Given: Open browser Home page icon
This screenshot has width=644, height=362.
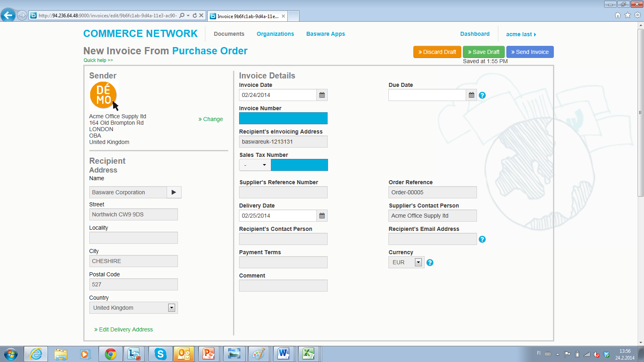Looking at the screenshot, I should click(x=618, y=15).
